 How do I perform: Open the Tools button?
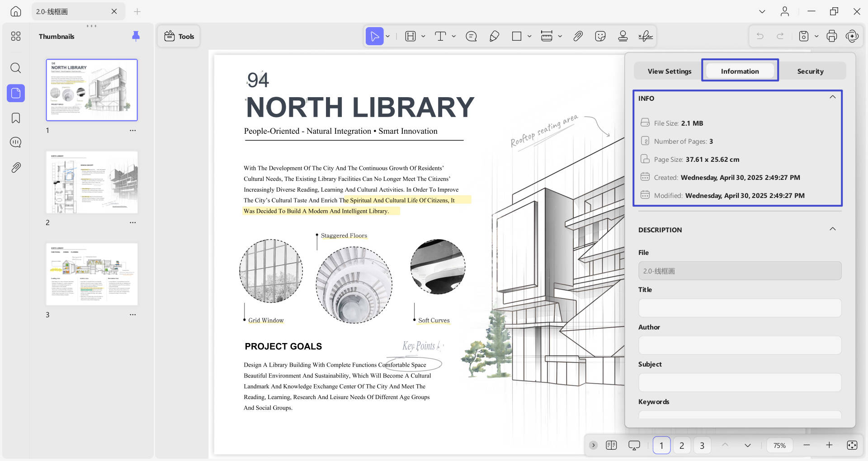[x=179, y=36]
